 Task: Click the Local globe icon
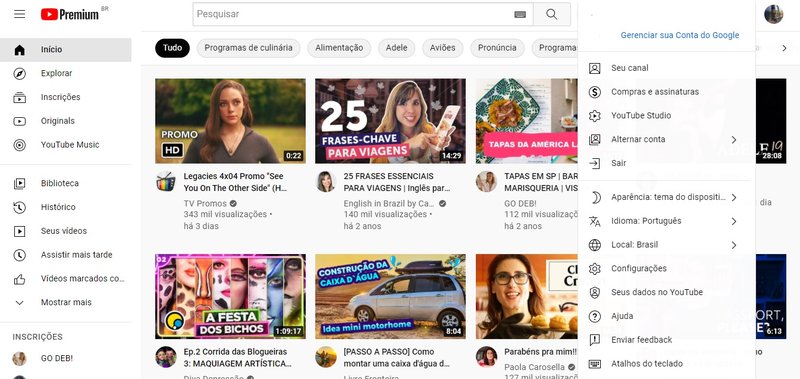coord(594,245)
